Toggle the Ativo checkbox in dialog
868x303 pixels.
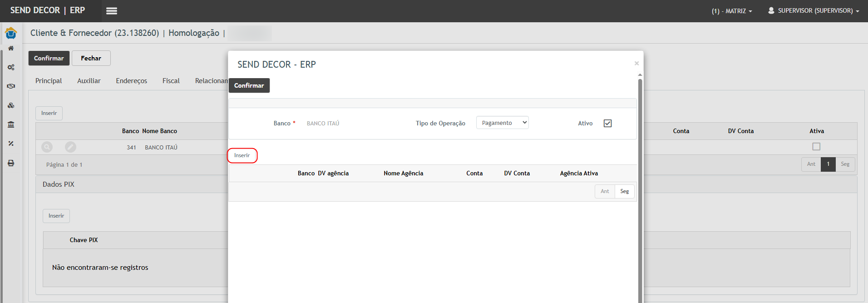click(x=608, y=123)
